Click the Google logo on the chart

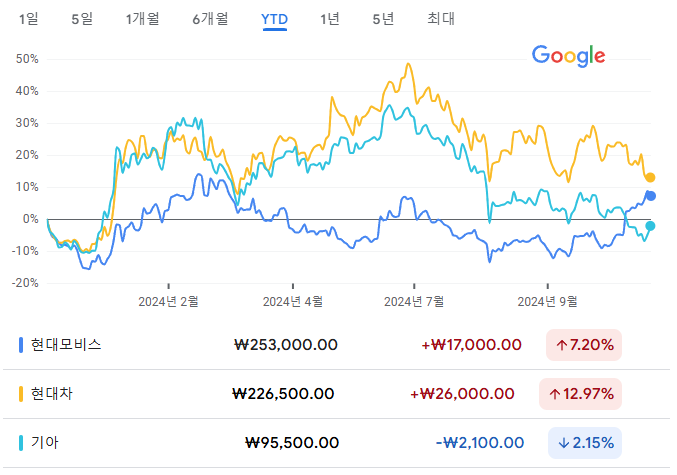tap(568, 56)
